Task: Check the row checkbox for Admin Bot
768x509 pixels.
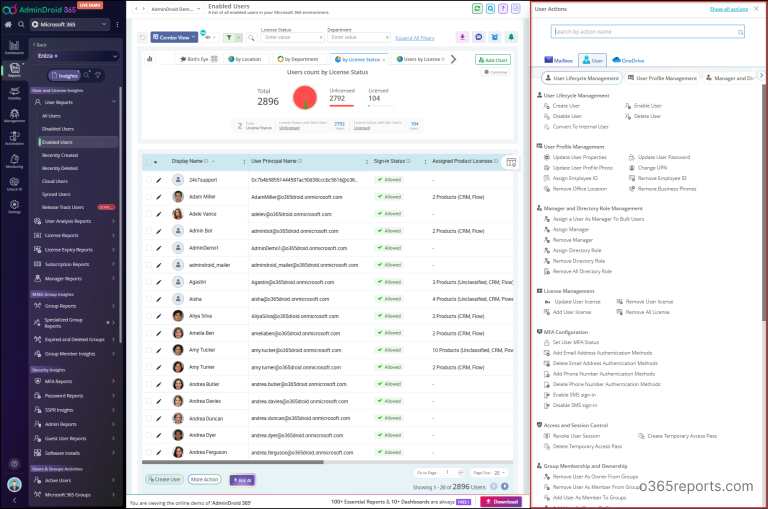Action: click(x=148, y=231)
